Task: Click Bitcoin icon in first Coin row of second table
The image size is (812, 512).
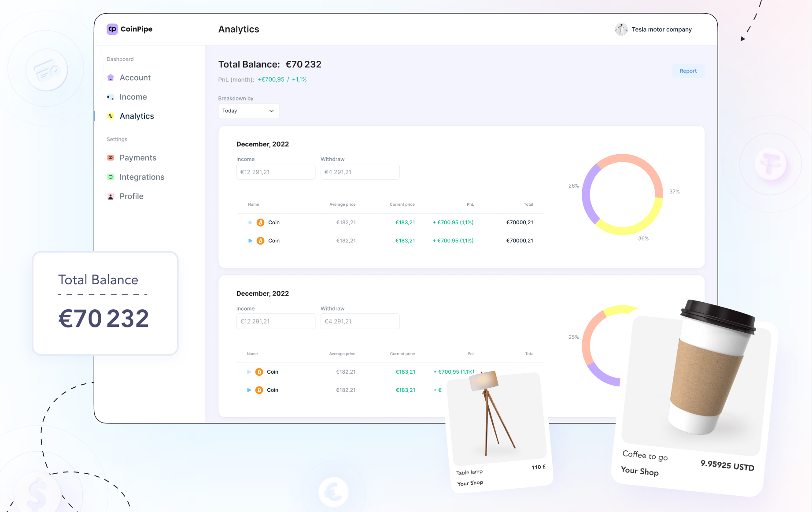Action: point(259,372)
